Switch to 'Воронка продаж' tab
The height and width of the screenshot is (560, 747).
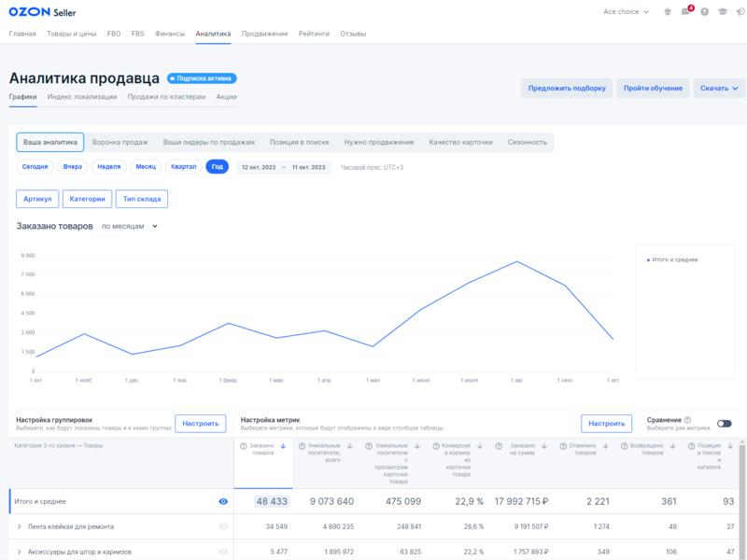[x=120, y=142]
